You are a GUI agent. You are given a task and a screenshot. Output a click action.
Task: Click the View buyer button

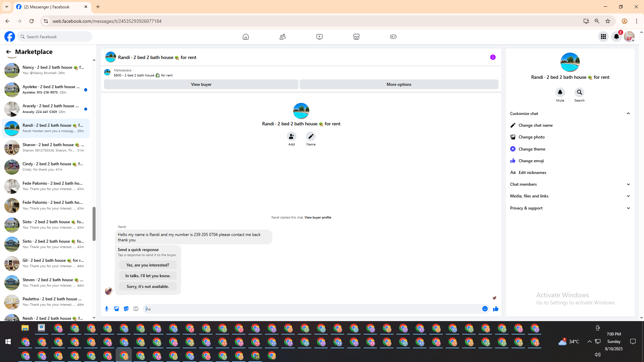click(201, 84)
